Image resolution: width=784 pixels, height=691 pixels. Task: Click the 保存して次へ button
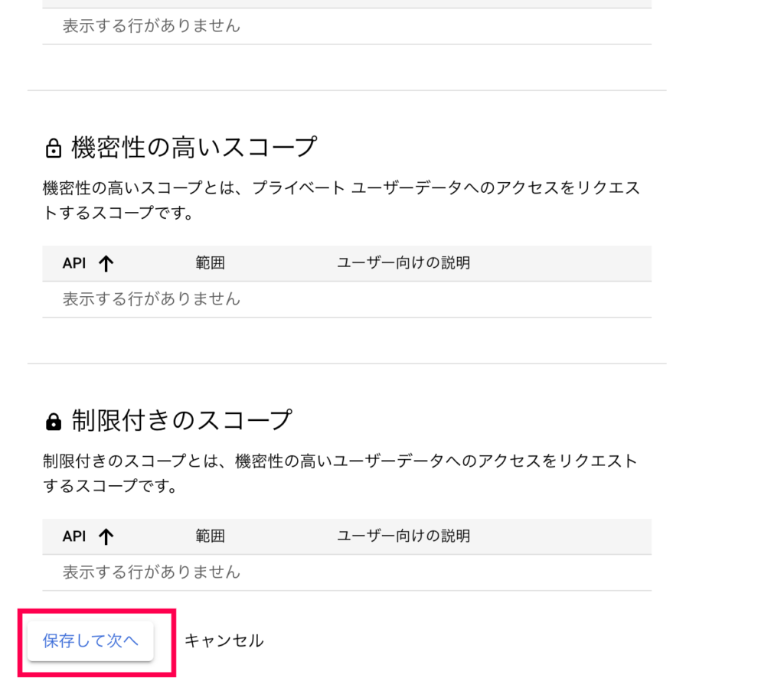[90, 640]
